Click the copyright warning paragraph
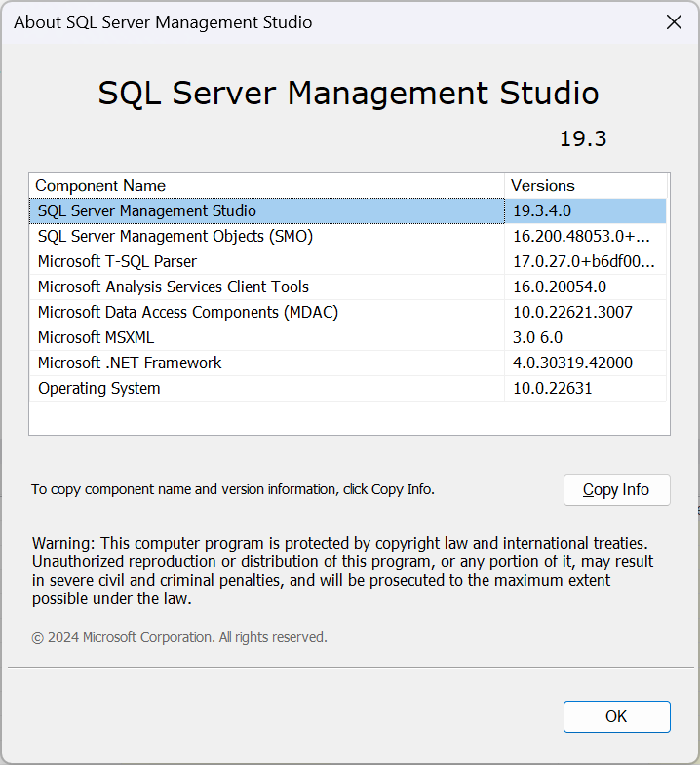 tap(342, 571)
